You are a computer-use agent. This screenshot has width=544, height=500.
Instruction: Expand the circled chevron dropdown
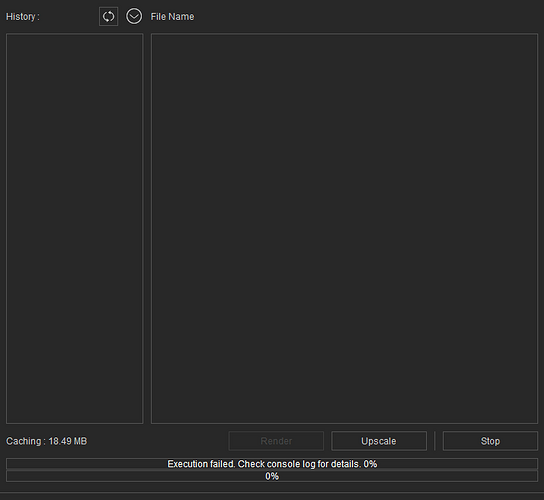click(134, 16)
